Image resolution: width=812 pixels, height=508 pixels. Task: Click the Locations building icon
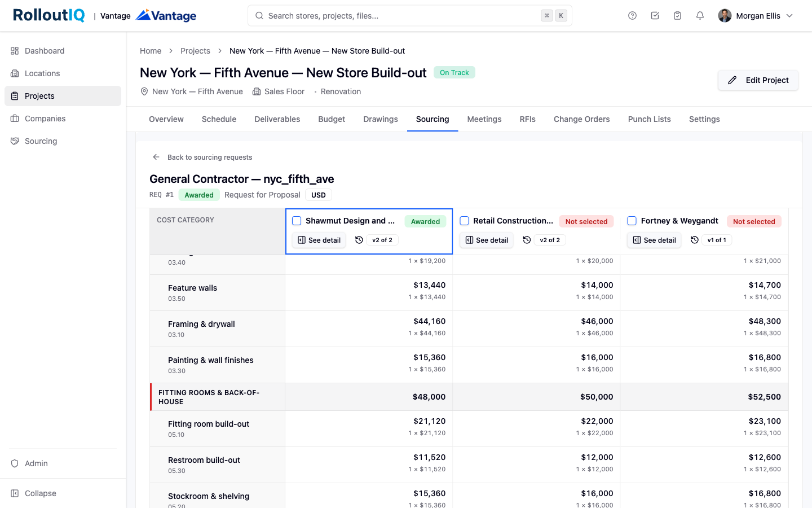15,73
